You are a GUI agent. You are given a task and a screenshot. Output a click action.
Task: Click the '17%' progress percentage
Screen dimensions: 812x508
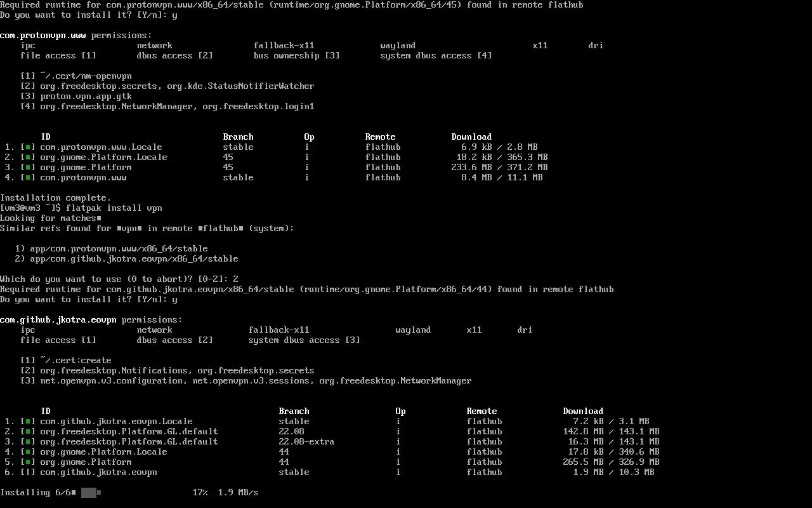(200, 493)
